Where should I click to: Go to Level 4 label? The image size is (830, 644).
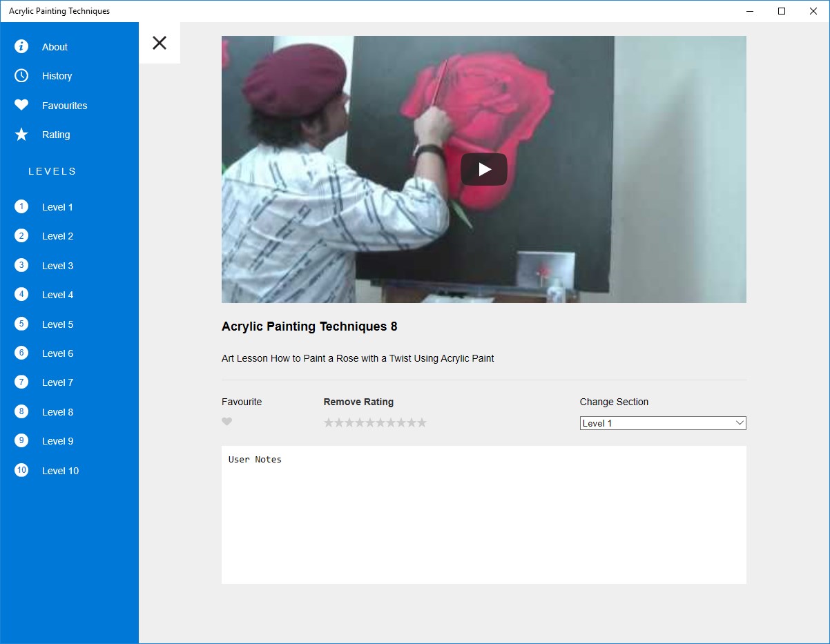[57, 295]
